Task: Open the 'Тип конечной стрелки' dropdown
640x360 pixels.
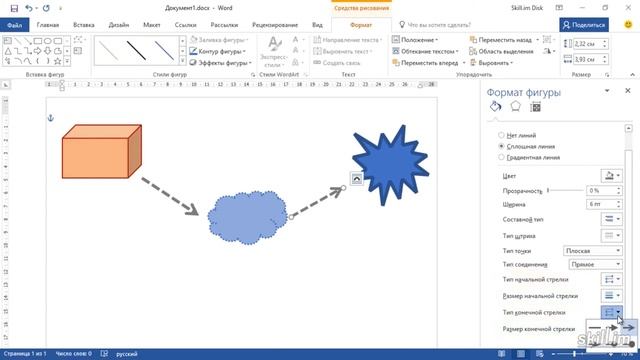Action: pos(611,312)
